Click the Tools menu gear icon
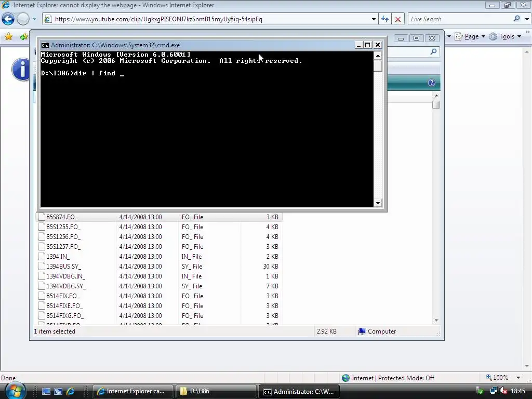532x399 pixels. pos(493,36)
